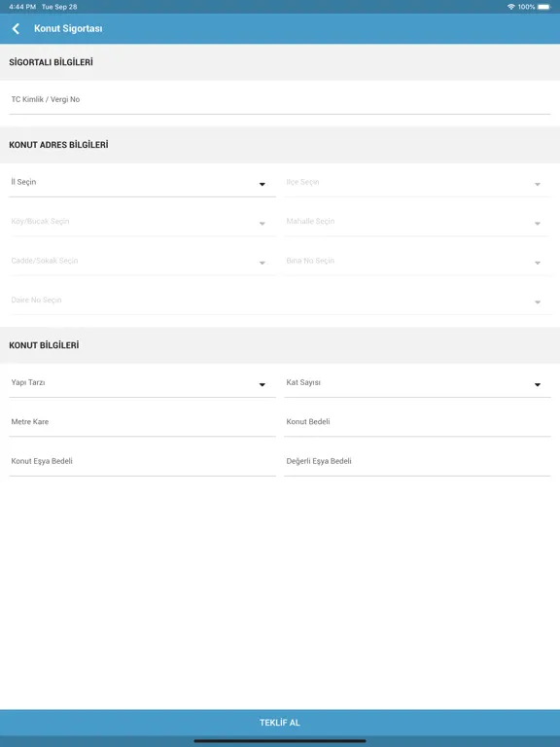The width and height of the screenshot is (560, 747).
Task: Expand the Daire No Seçin dropdown
Action: [280, 301]
